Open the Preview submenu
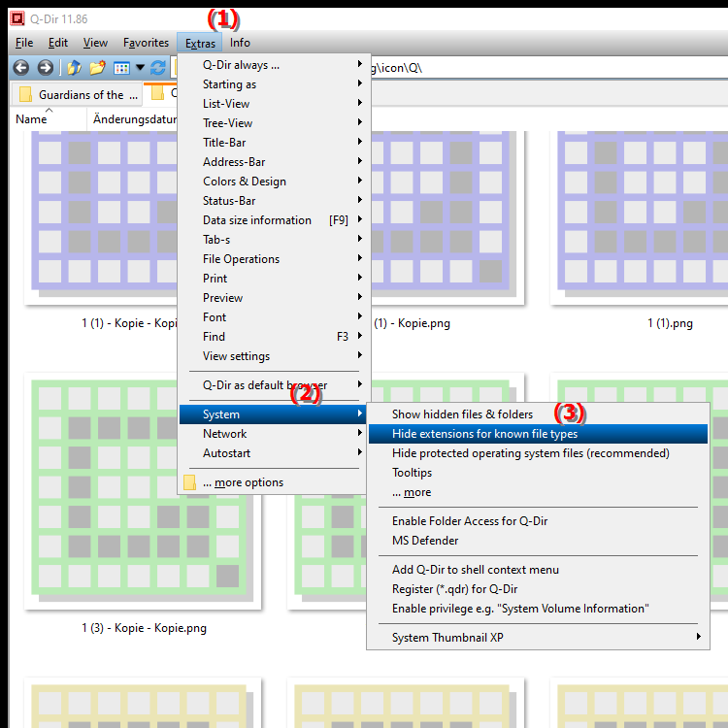The image size is (728, 728). click(276, 298)
